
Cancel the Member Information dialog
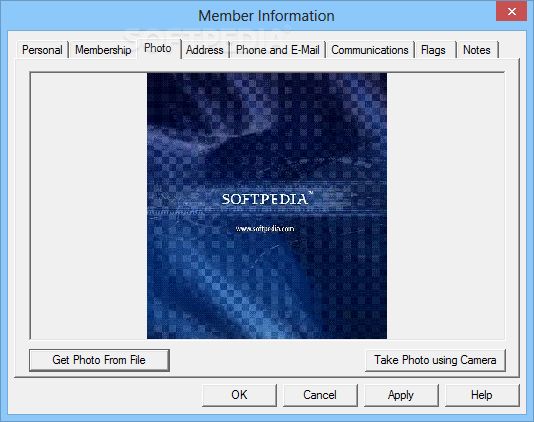pos(320,395)
